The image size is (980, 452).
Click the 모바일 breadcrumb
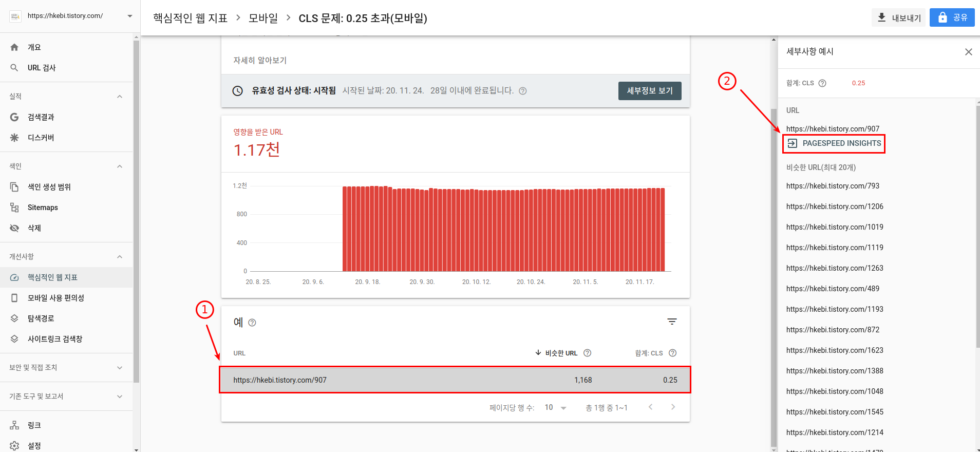point(263,18)
